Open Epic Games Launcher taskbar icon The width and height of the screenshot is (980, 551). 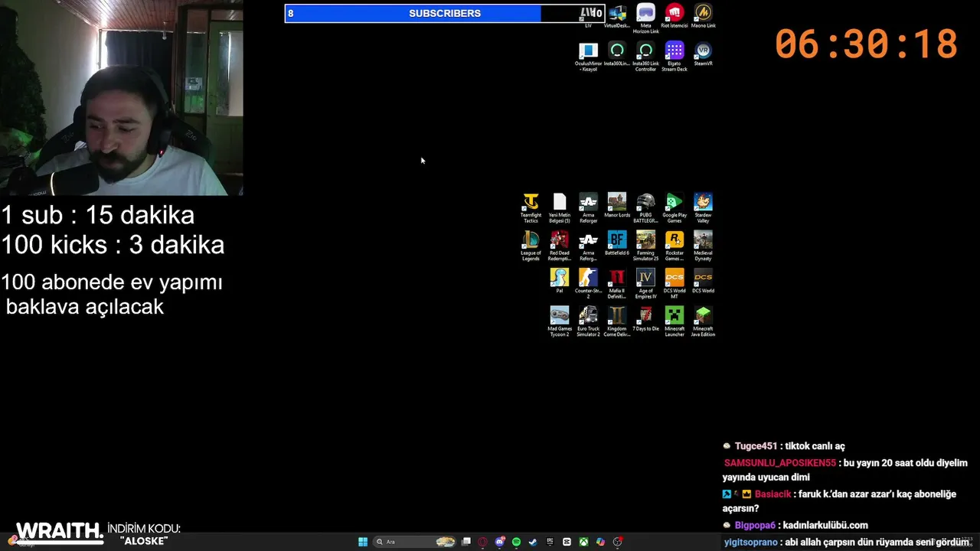pyautogui.click(x=550, y=542)
